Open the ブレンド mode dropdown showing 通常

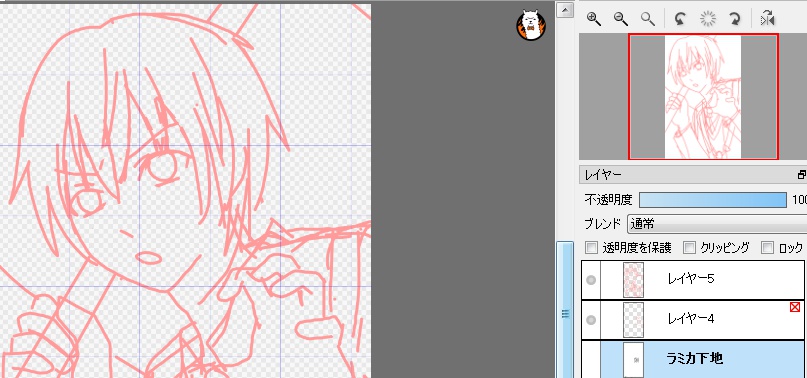(x=717, y=224)
